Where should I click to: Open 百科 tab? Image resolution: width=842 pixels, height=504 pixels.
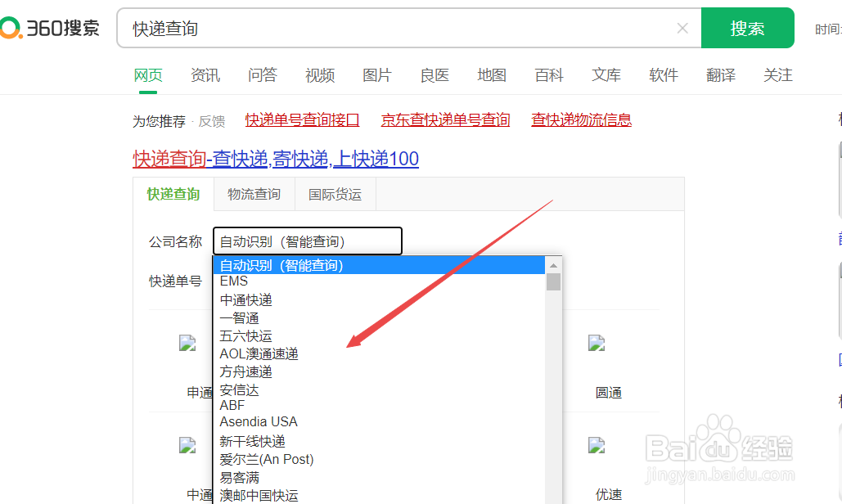point(549,75)
